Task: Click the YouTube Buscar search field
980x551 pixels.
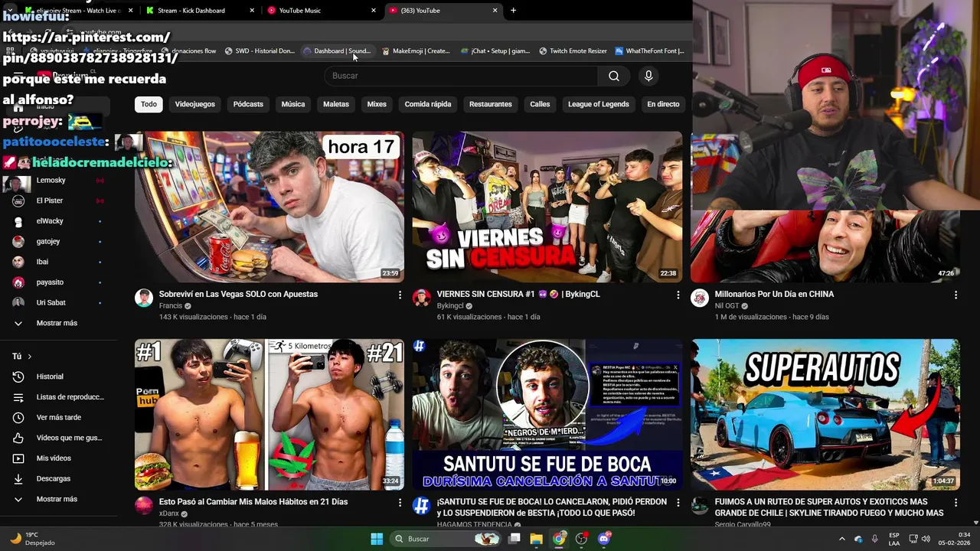Action: [461, 76]
